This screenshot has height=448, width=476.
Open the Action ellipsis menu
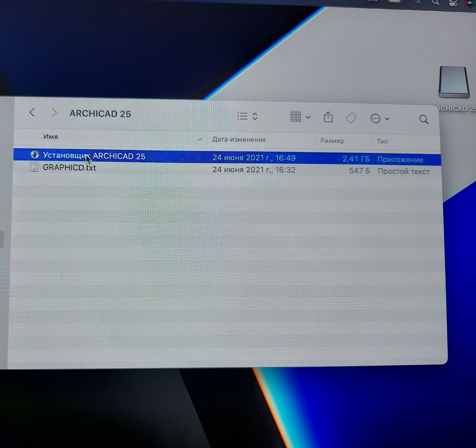click(x=380, y=118)
